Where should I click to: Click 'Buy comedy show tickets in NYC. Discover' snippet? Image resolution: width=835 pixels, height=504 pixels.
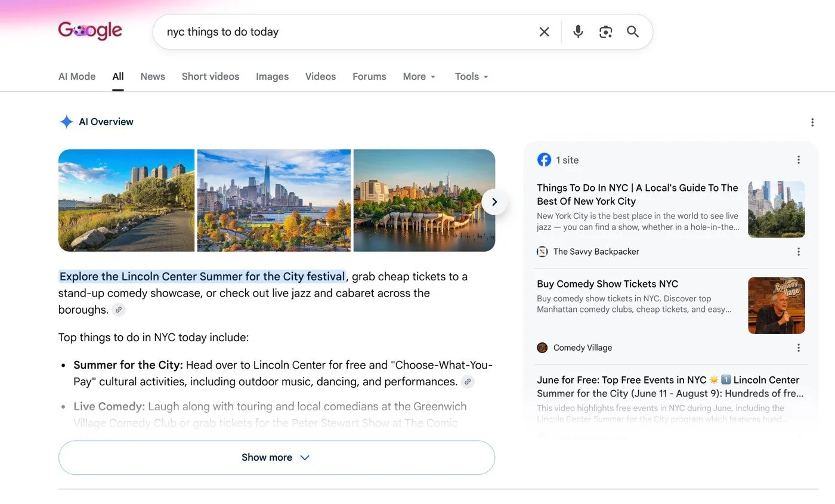[x=634, y=304]
